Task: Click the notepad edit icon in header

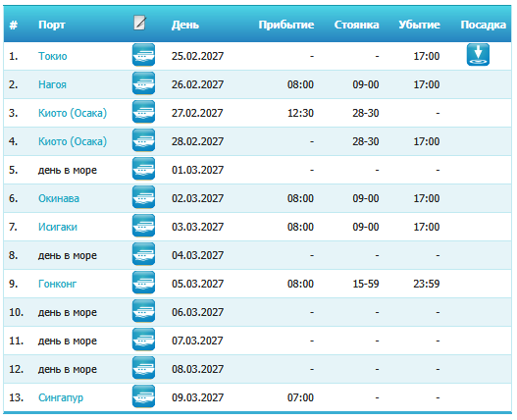Action: pyautogui.click(x=140, y=23)
